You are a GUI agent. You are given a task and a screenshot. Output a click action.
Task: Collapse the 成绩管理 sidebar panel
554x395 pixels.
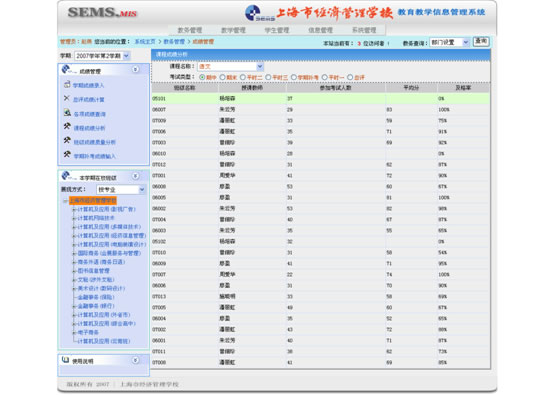click(x=135, y=69)
